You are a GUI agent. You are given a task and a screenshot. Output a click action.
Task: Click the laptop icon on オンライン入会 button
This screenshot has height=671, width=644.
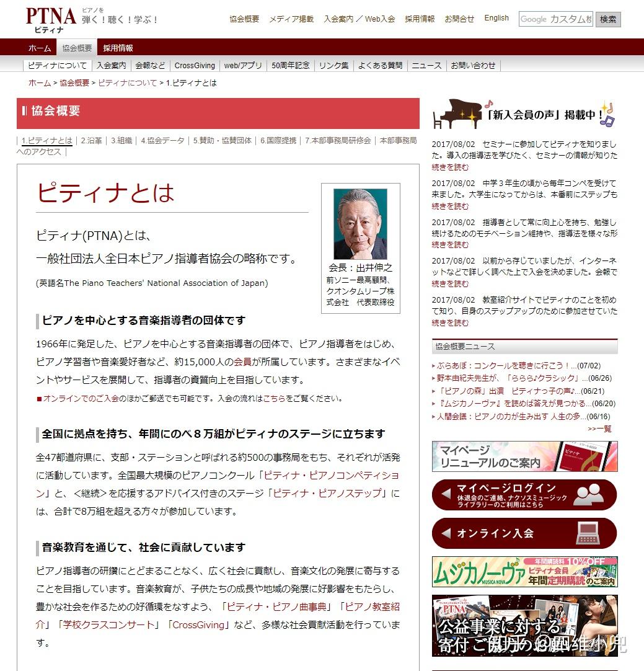588,533
